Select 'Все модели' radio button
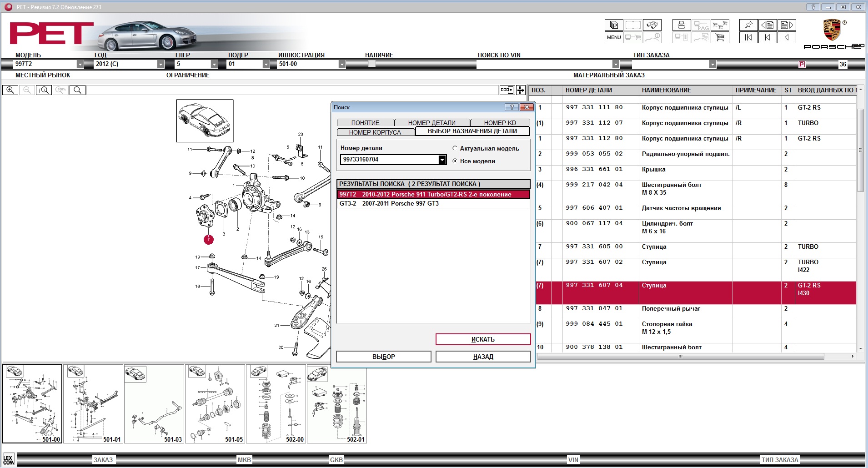Viewport: 868px width, 468px height. click(x=455, y=161)
